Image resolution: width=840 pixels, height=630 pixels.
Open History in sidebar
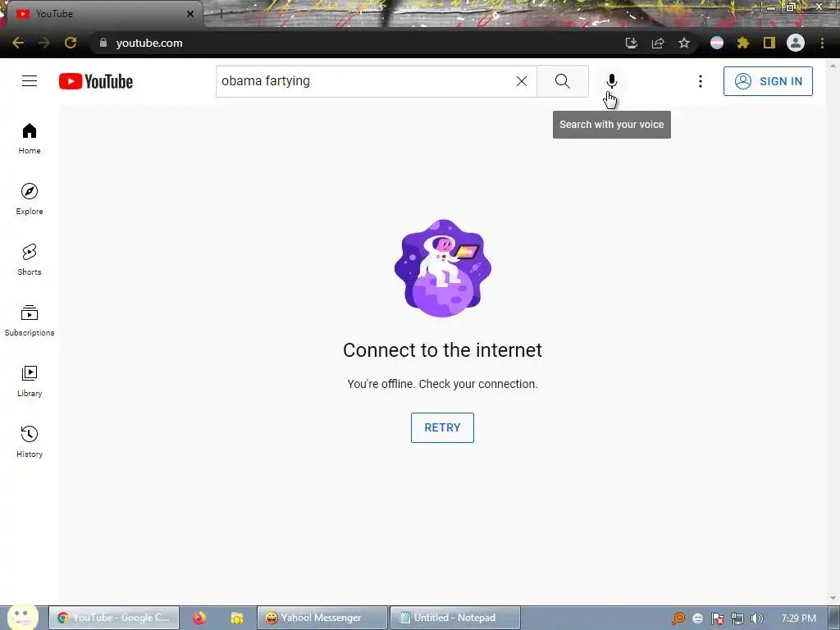(30, 441)
